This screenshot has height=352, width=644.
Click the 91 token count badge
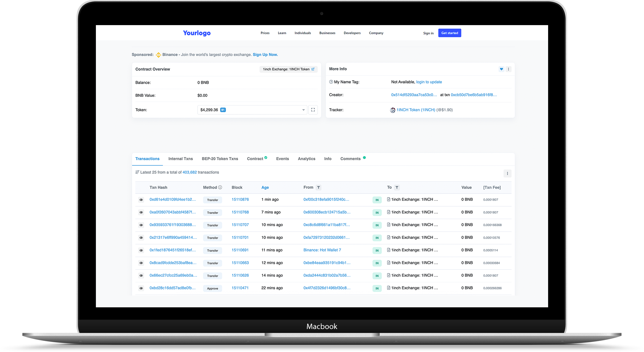coord(223,110)
